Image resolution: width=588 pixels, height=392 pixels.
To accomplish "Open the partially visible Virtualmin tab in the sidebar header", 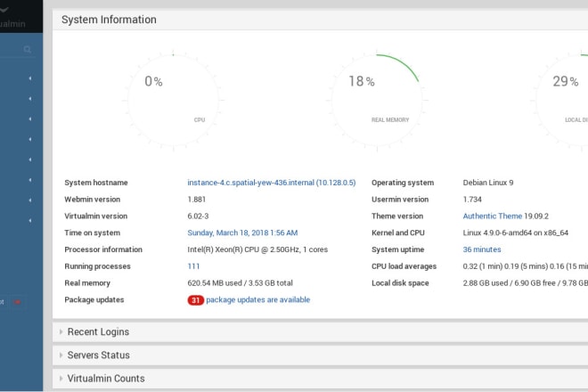I will pyautogui.click(x=12, y=17).
